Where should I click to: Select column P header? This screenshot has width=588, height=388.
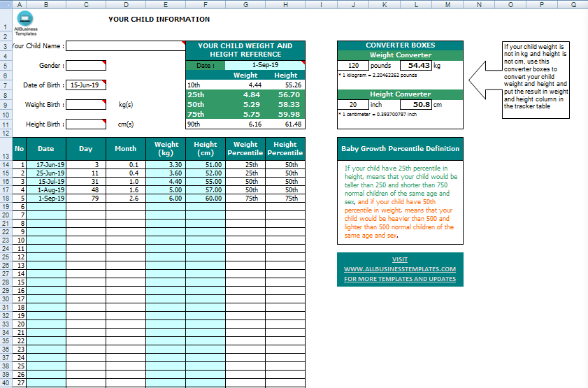coord(542,4)
